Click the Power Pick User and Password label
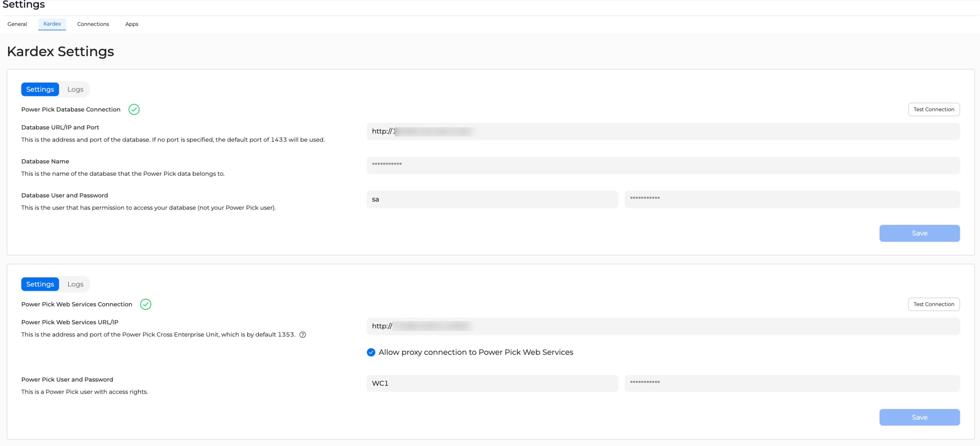The image size is (980, 446). click(x=67, y=380)
